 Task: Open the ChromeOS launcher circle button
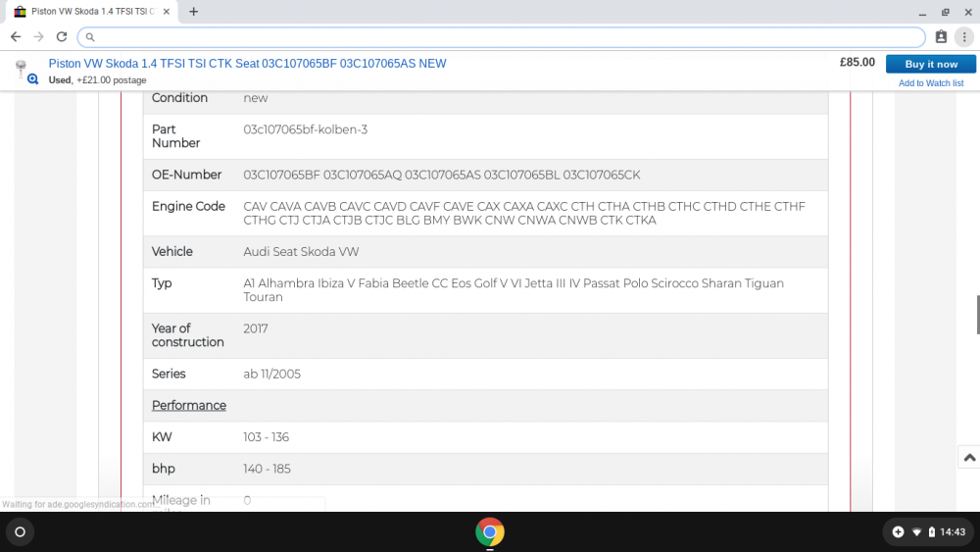click(20, 532)
